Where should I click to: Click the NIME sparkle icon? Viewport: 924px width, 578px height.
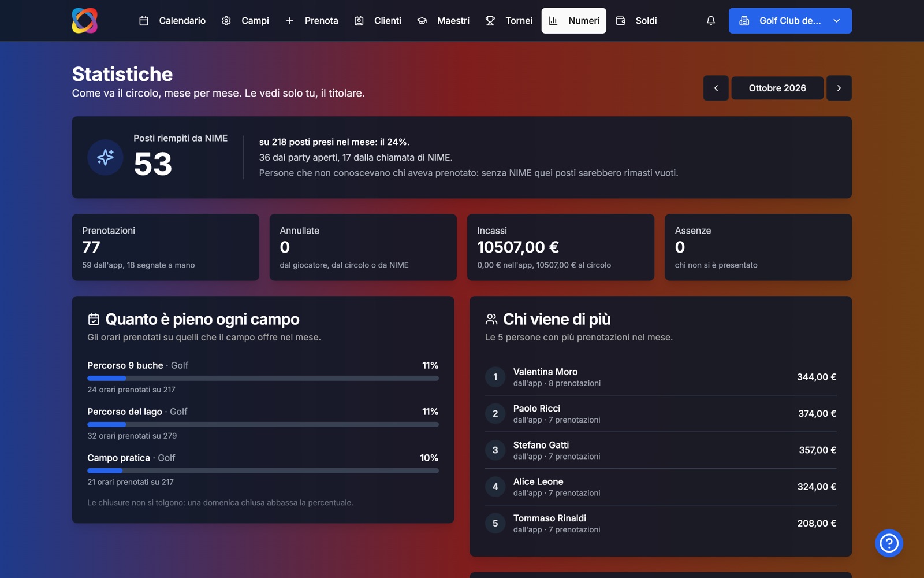[x=105, y=157]
